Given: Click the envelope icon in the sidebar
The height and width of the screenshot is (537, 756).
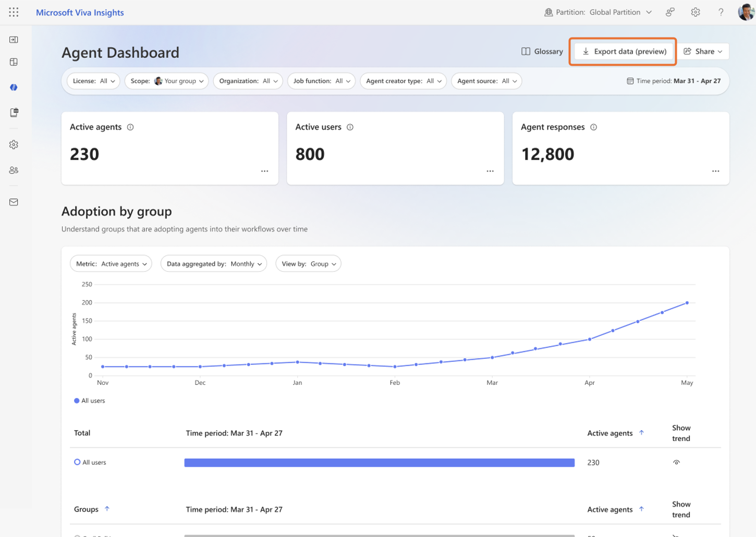Looking at the screenshot, I should (14, 202).
